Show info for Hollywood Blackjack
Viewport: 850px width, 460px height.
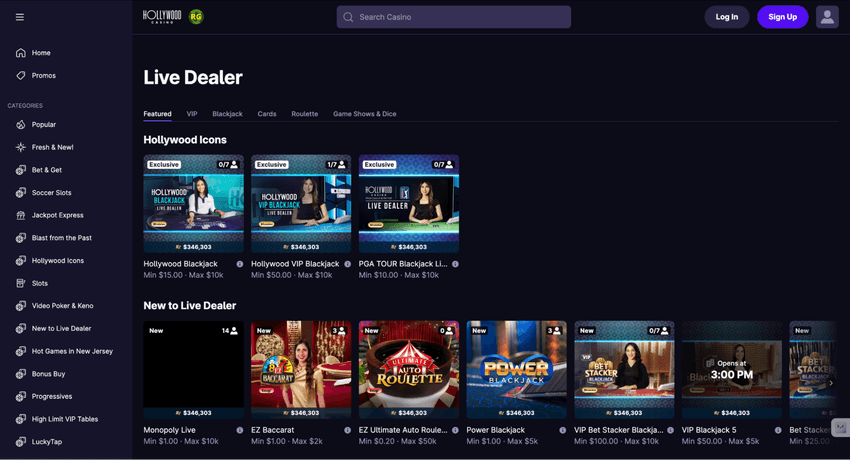240,264
